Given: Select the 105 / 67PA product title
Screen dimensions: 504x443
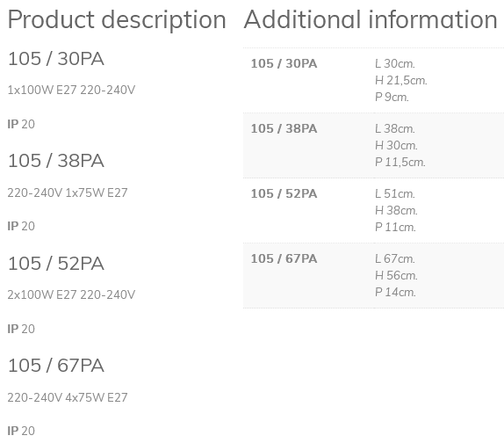Looking at the screenshot, I should [x=56, y=366].
